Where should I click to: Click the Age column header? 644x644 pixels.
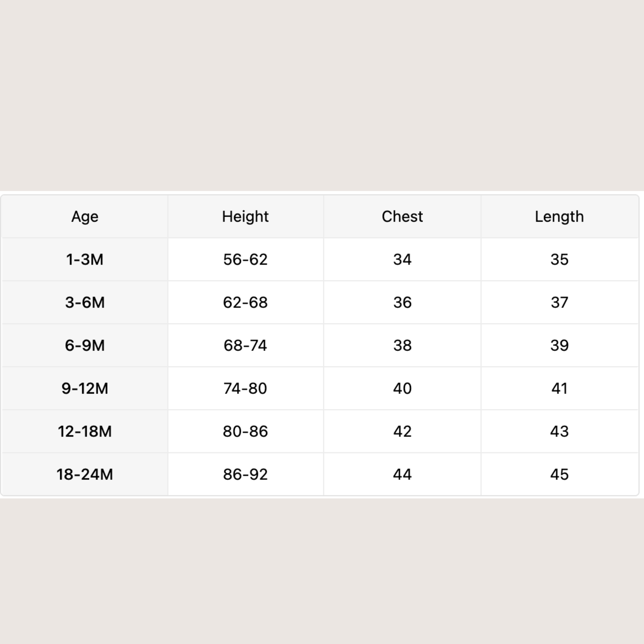[85, 217]
